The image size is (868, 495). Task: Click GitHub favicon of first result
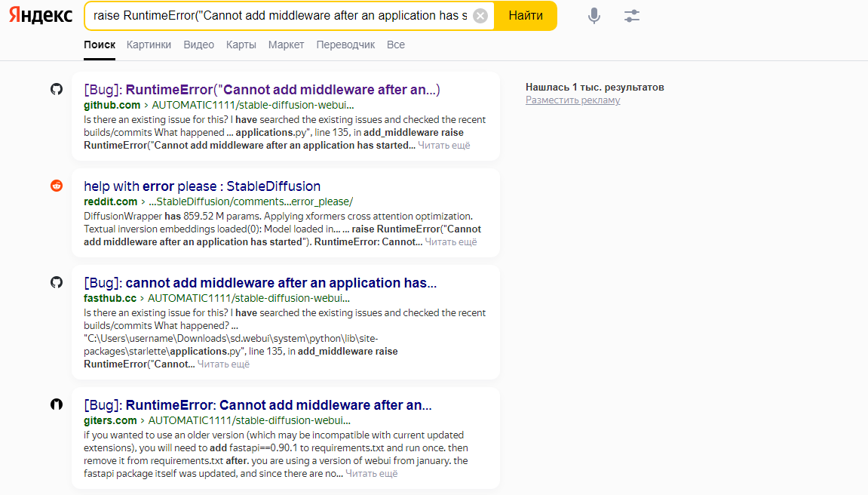pos(57,89)
